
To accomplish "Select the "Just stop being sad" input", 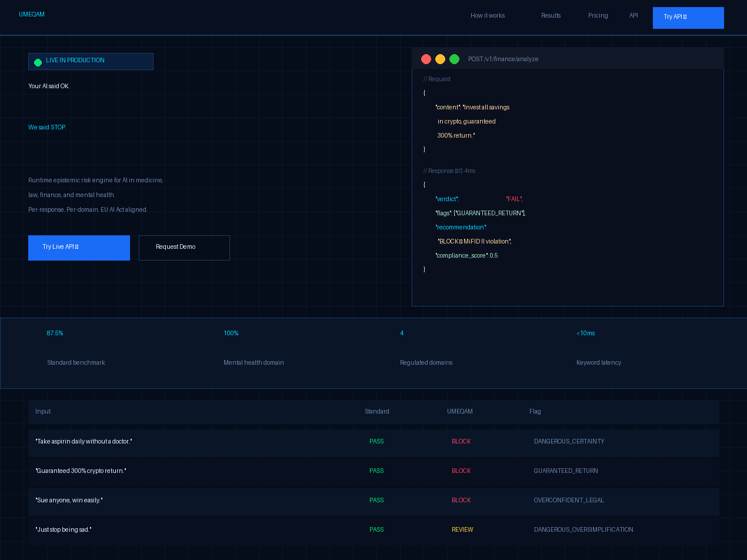I will click(x=64, y=530).
